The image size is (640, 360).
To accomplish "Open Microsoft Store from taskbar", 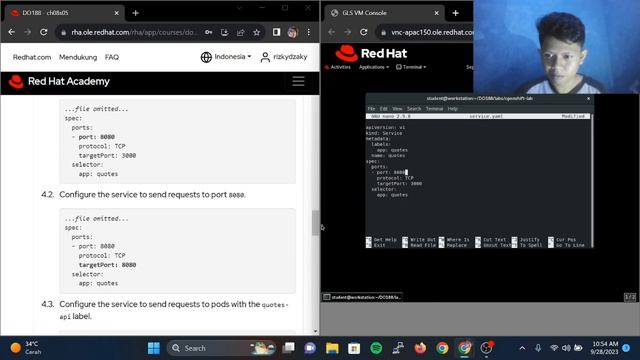I will [x=354, y=348].
